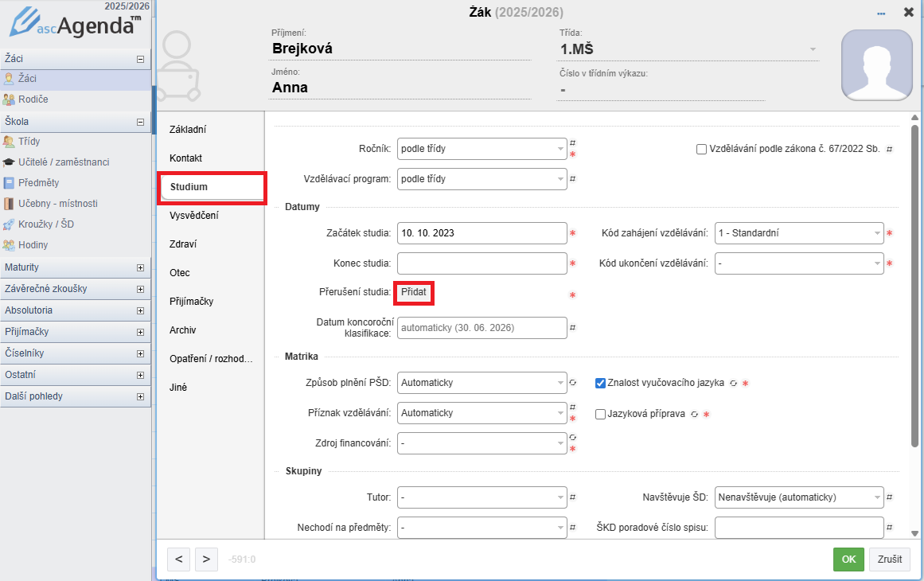This screenshot has width=924, height=581.
Task: Open Třídy in the Škola section
Action: point(29,141)
